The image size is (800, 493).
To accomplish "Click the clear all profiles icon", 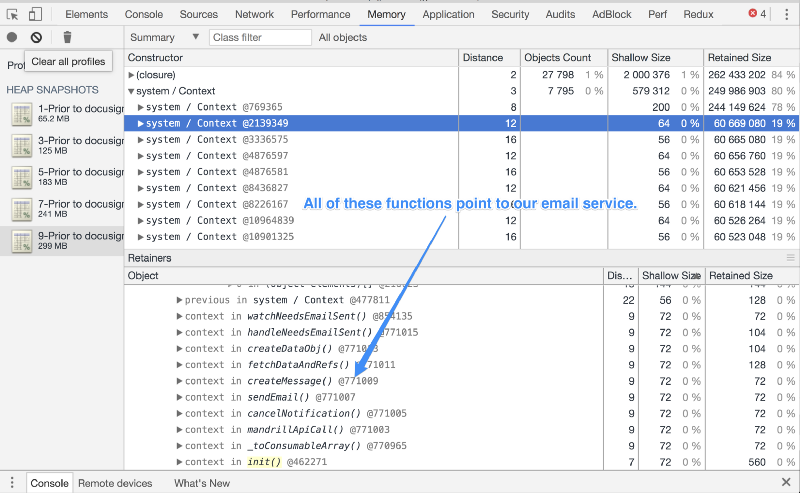I will coord(36,37).
